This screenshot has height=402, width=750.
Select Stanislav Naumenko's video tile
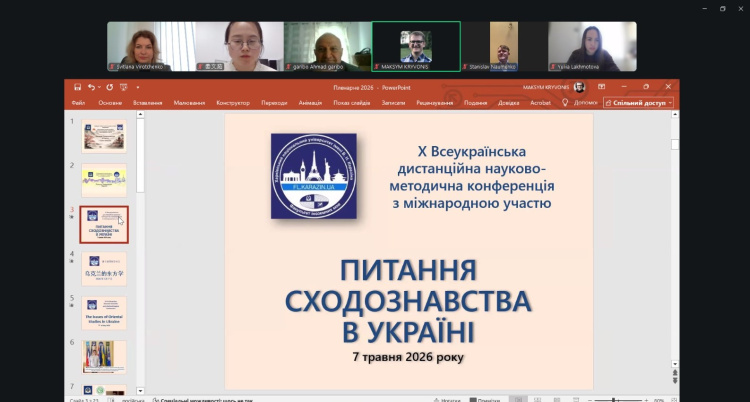click(504, 46)
